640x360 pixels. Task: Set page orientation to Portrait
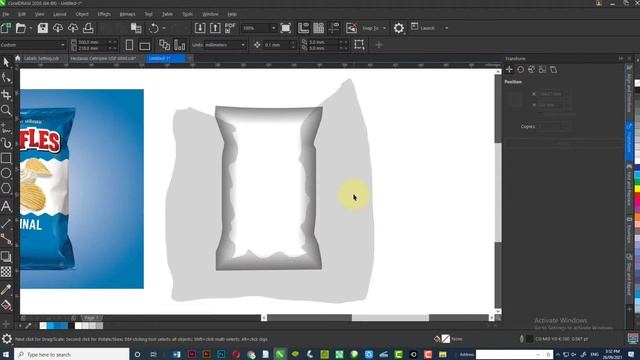(129, 44)
